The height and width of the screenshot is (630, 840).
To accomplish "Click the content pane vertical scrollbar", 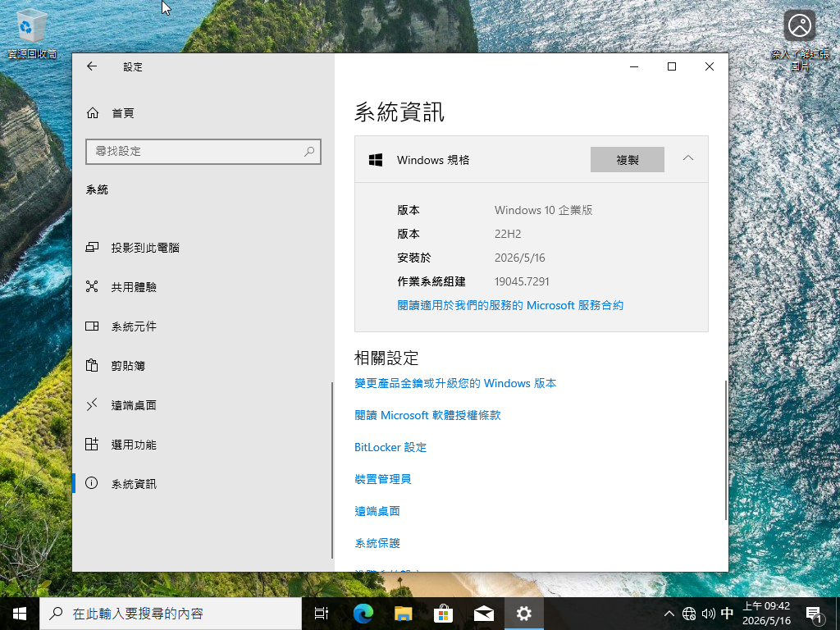I will pyautogui.click(x=726, y=450).
